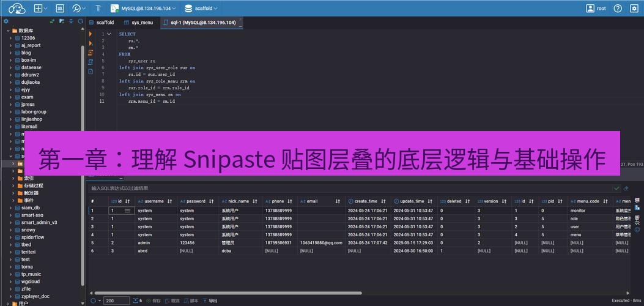
Task: Click the results grid horizontal scrollbar
Action: click(x=228, y=293)
